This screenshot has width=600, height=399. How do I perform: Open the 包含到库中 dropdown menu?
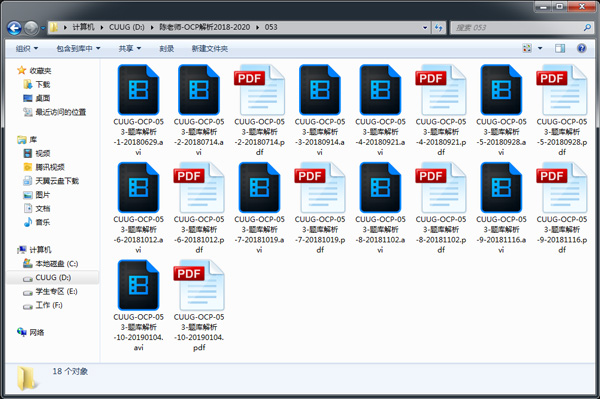78,49
